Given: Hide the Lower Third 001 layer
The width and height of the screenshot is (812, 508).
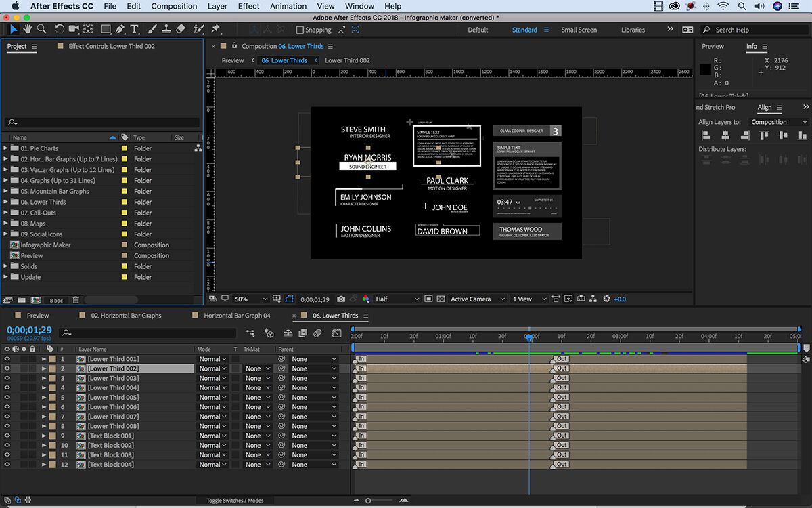Looking at the screenshot, I should [x=7, y=358].
